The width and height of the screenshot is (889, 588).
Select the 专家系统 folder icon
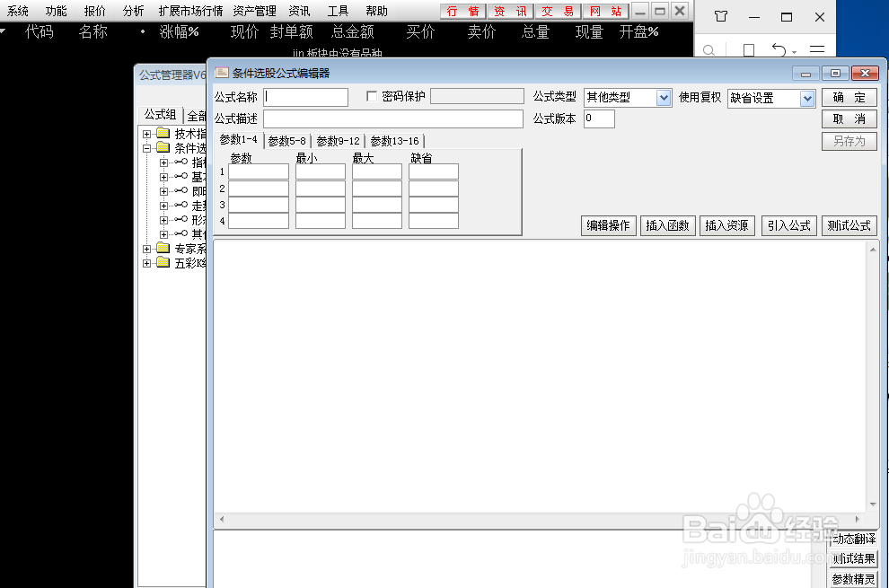pos(163,249)
